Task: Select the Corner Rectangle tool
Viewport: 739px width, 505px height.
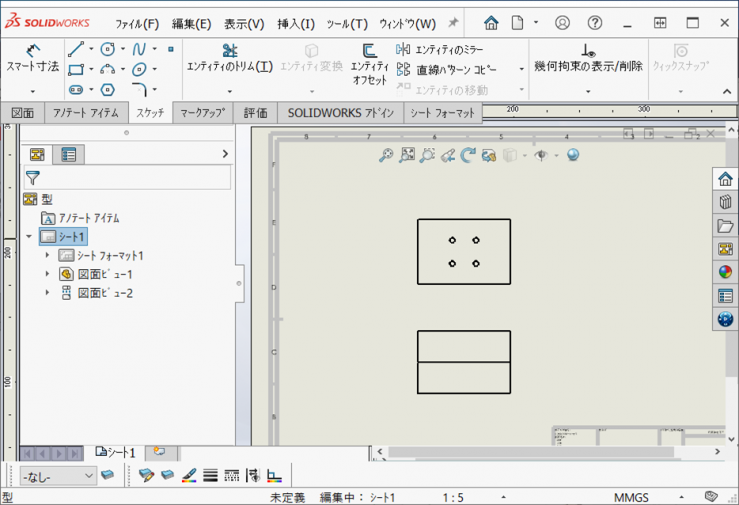Action: tap(76, 70)
